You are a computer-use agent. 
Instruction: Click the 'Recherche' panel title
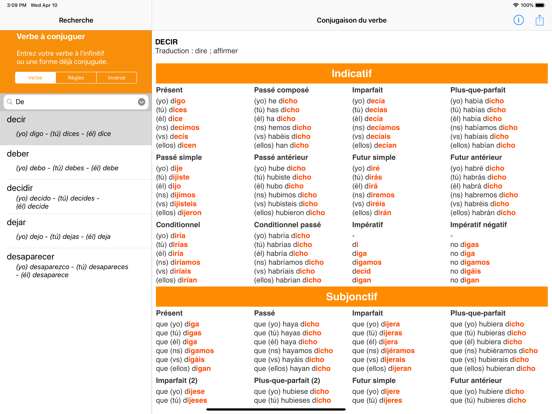click(x=76, y=20)
